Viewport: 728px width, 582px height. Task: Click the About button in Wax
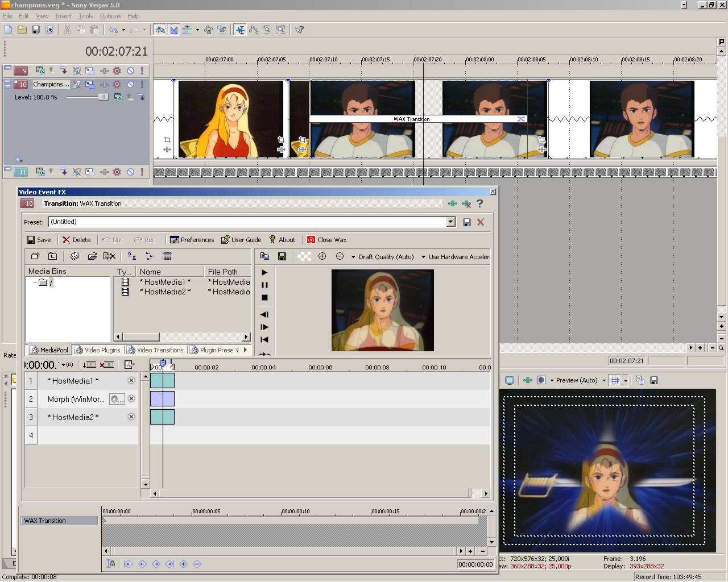(282, 240)
